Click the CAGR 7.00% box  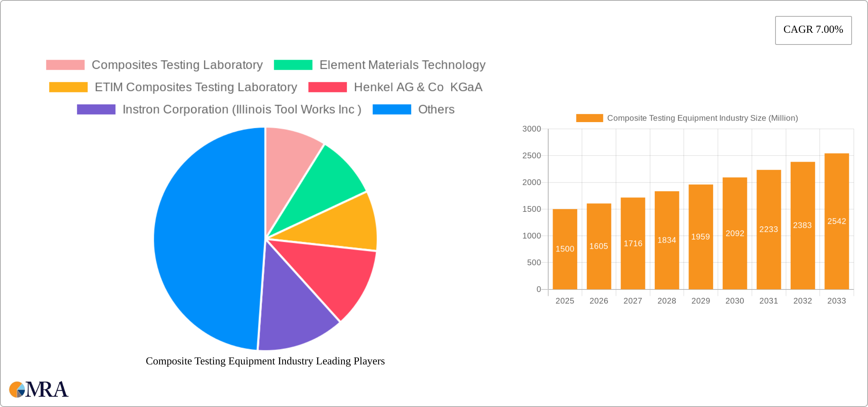pyautogui.click(x=813, y=30)
